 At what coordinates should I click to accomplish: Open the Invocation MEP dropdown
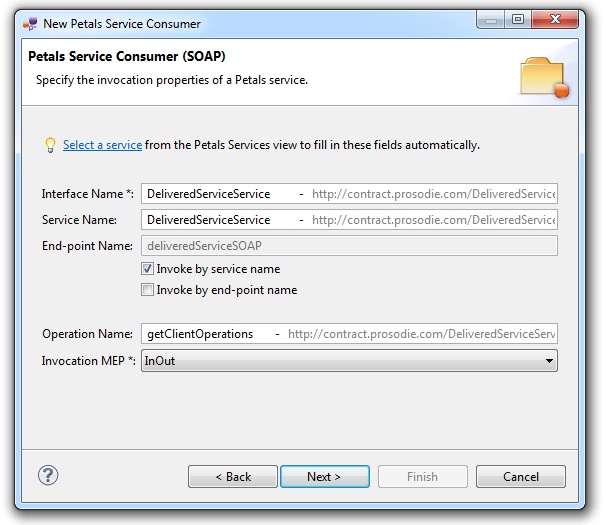(x=547, y=360)
